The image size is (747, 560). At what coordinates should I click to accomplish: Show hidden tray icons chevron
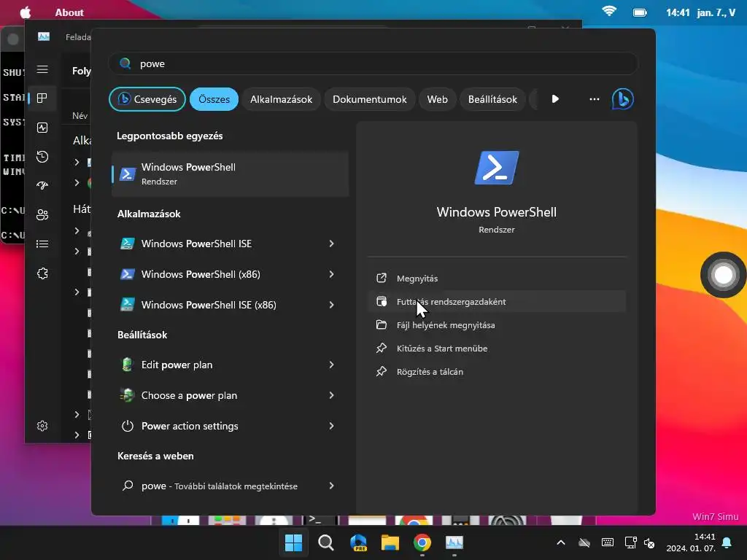pyautogui.click(x=561, y=542)
